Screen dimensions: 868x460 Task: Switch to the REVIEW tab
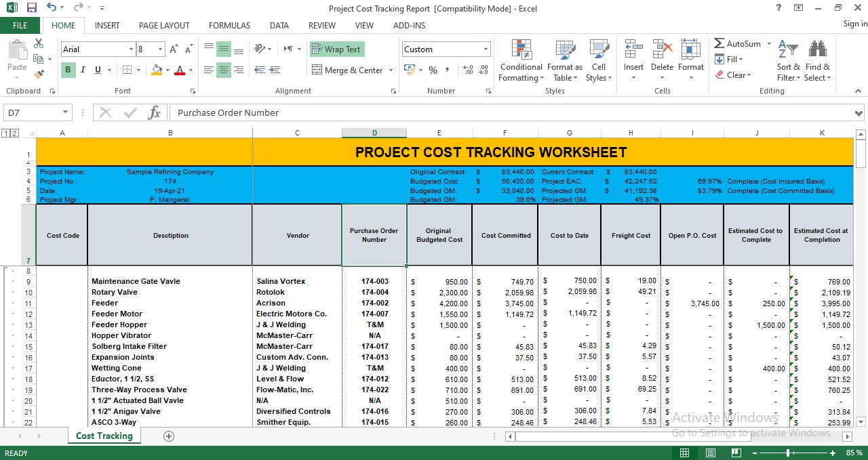[322, 25]
